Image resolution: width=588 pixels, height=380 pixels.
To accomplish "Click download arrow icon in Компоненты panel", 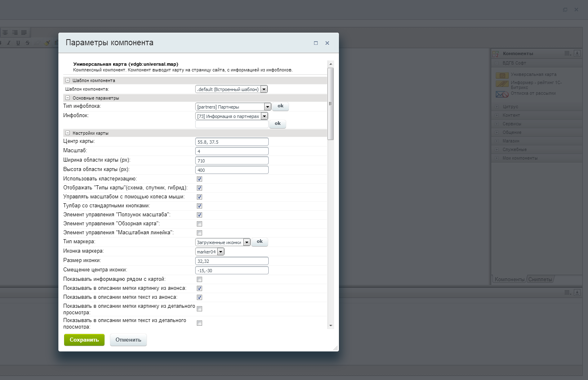I will click(577, 53).
